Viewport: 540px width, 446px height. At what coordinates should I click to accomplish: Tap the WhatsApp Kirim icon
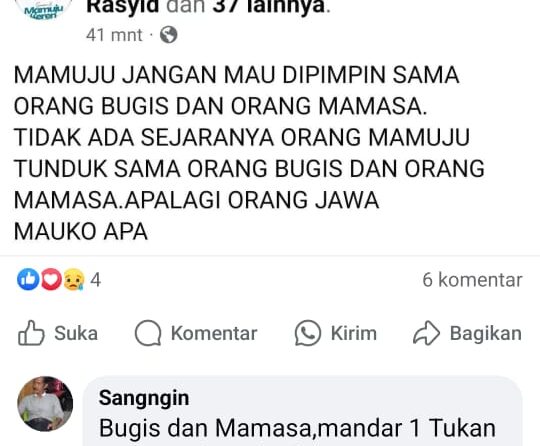308,333
